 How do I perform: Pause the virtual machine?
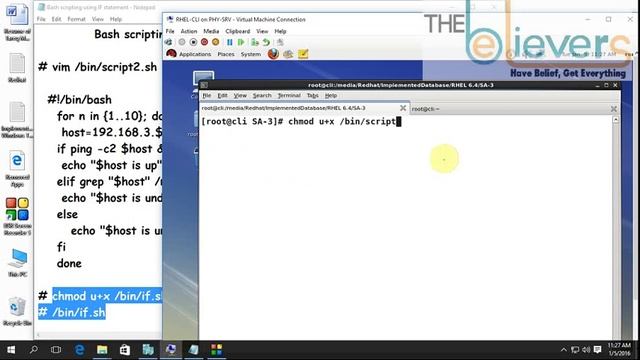click(230, 42)
